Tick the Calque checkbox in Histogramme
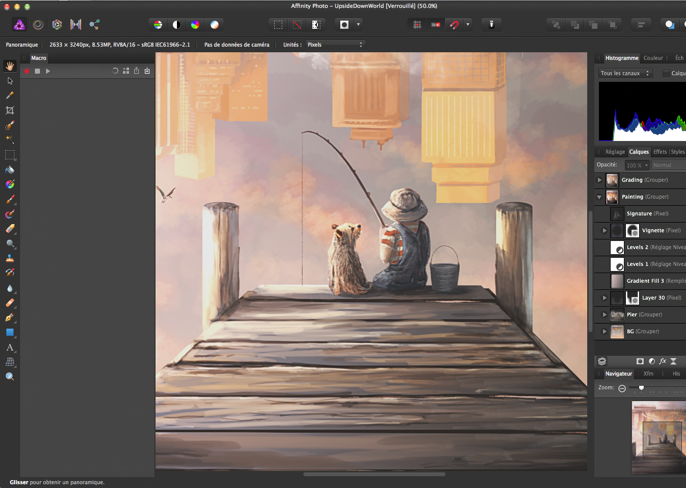Screen dimensions: 686x491 click(x=665, y=74)
